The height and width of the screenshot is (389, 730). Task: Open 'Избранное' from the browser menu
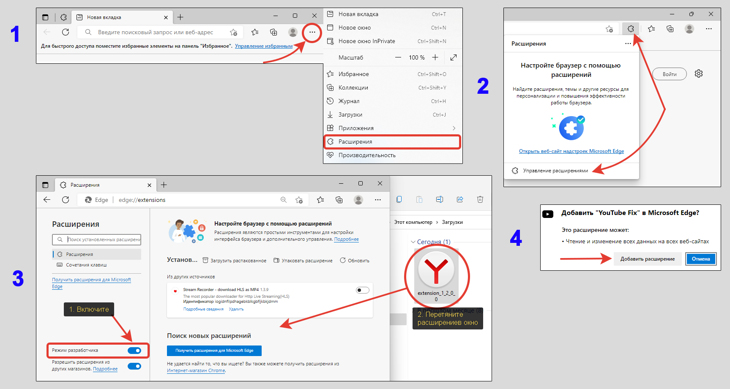click(x=393, y=74)
